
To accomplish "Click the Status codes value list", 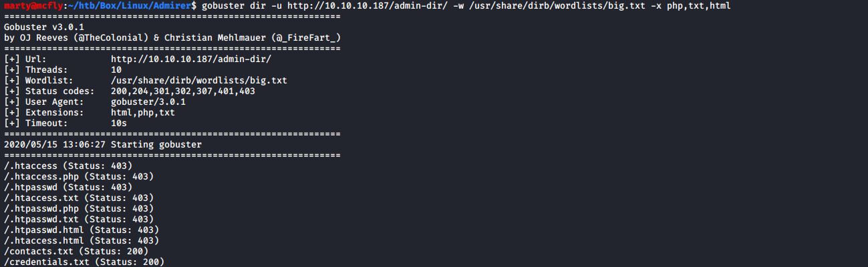I will point(183,91).
